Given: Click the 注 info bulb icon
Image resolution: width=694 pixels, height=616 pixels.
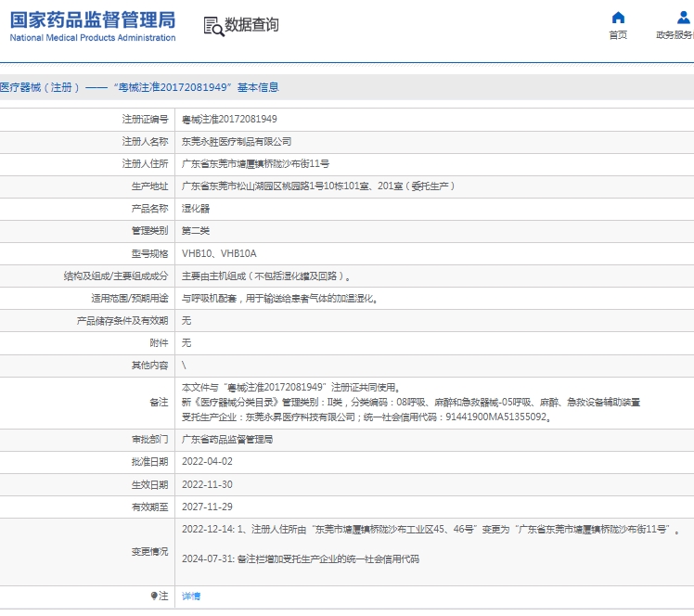Looking at the screenshot, I should click(x=154, y=597).
